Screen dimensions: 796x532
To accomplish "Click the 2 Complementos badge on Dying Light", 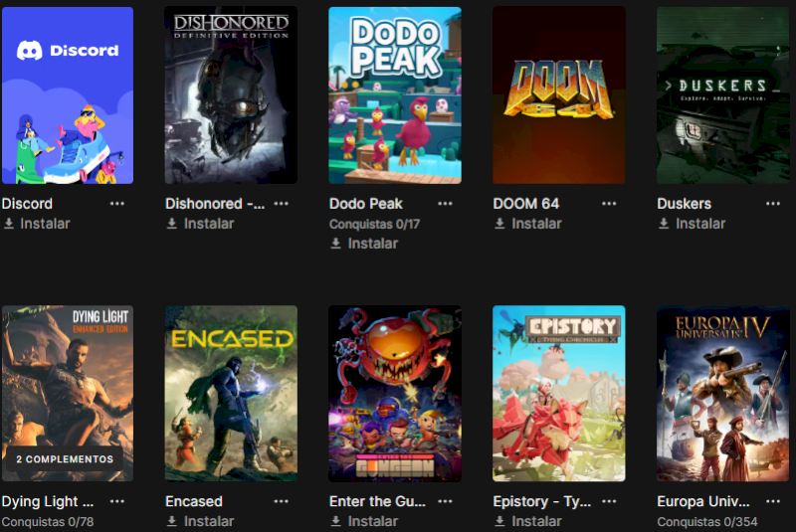I will pyautogui.click(x=65, y=459).
